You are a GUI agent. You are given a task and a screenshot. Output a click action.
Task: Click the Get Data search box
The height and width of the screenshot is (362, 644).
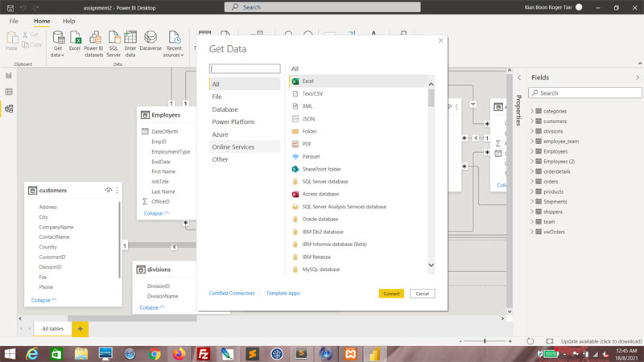pyautogui.click(x=245, y=68)
